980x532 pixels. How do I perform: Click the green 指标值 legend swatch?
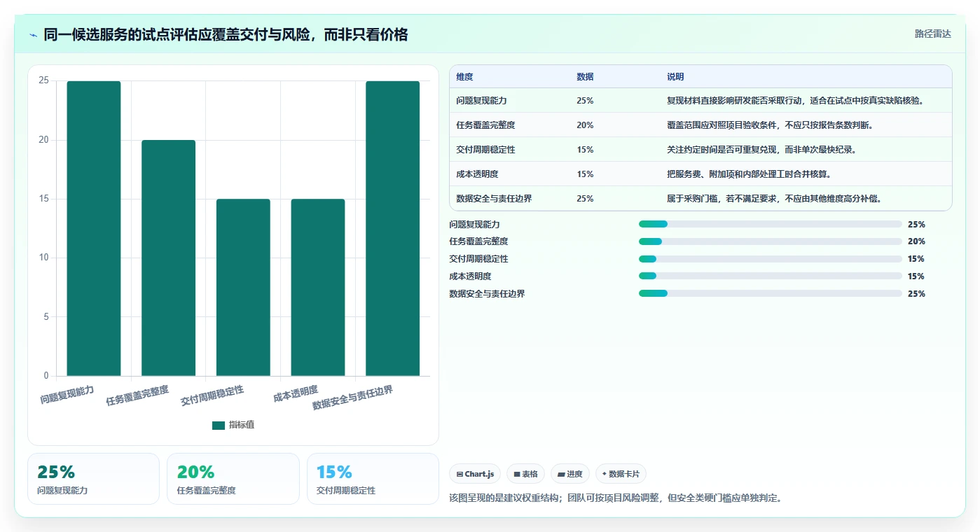[219, 425]
